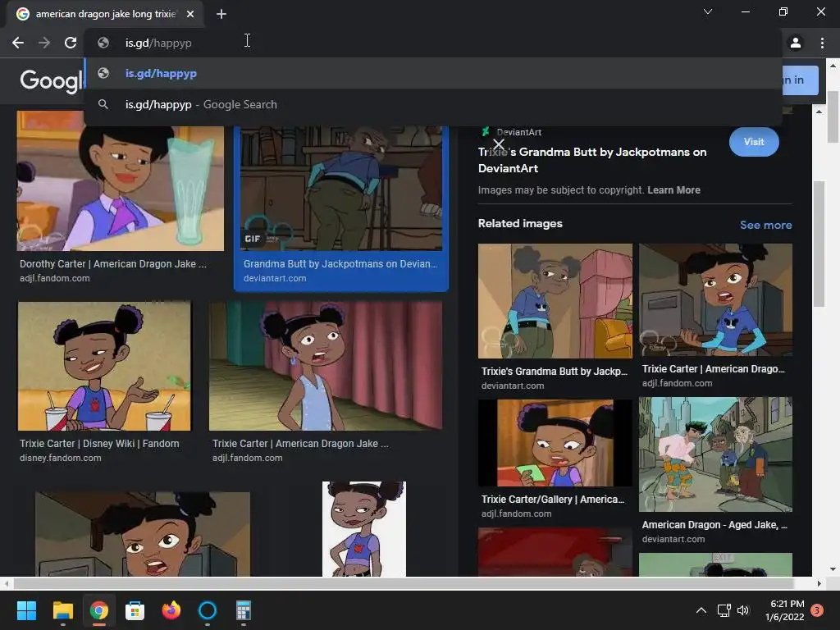Click 'Trixie Carter | Disney Wiki | Fandom' caption
This screenshot has width=840, height=630.
[x=99, y=444]
